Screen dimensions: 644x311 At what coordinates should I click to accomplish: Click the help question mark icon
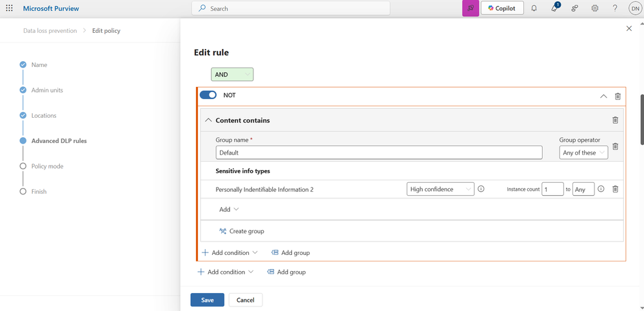[x=615, y=8]
